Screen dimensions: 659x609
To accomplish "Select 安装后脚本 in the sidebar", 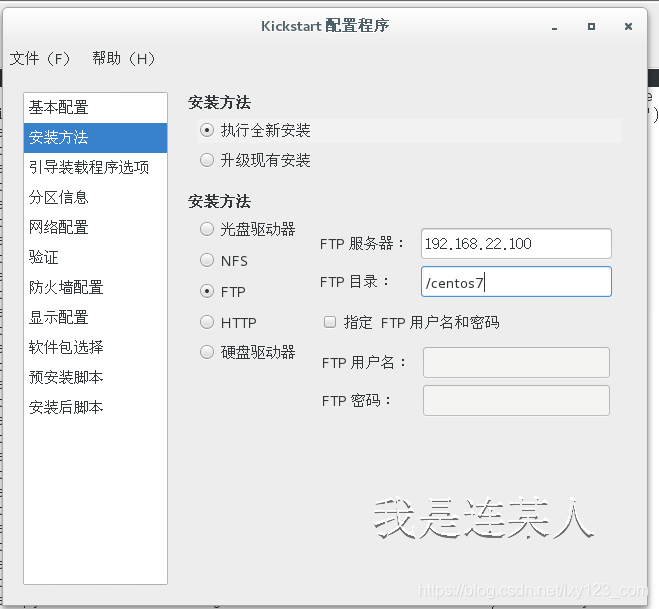I will 95,407.
